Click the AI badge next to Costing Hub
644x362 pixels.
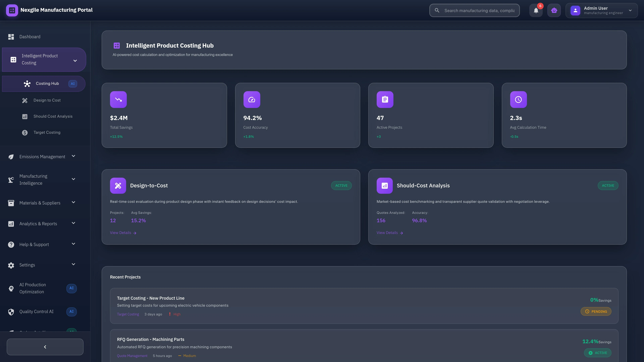point(72,83)
